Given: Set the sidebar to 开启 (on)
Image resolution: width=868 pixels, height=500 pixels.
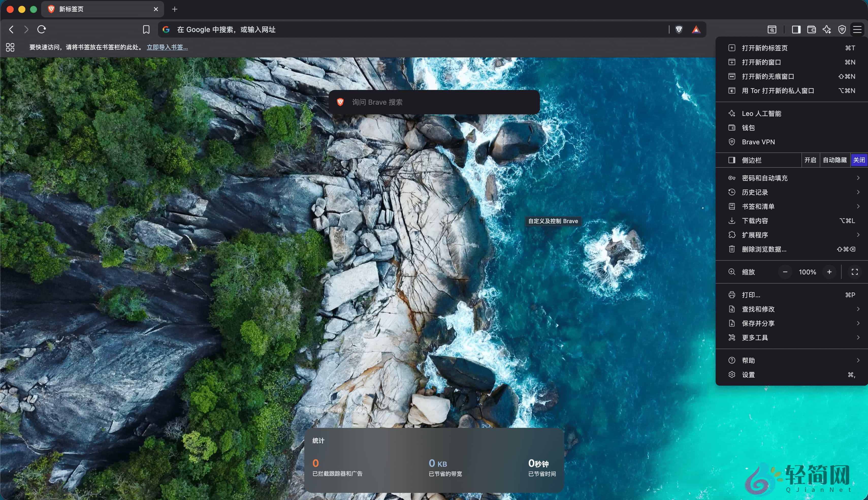Looking at the screenshot, I should tap(810, 160).
